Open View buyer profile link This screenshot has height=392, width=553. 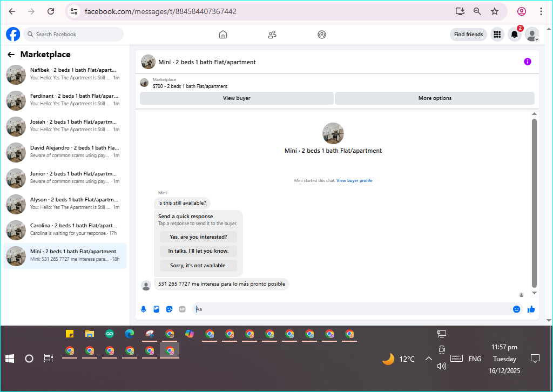click(354, 180)
